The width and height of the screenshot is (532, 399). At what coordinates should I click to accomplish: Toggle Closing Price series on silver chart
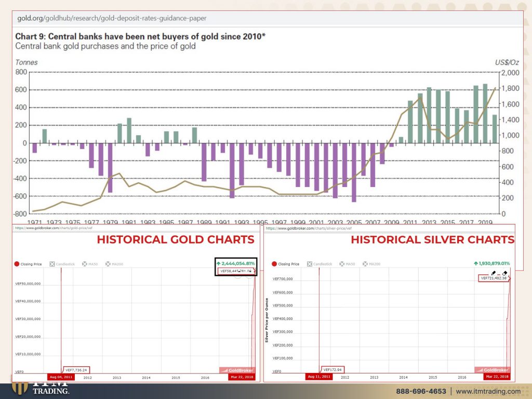point(285,264)
